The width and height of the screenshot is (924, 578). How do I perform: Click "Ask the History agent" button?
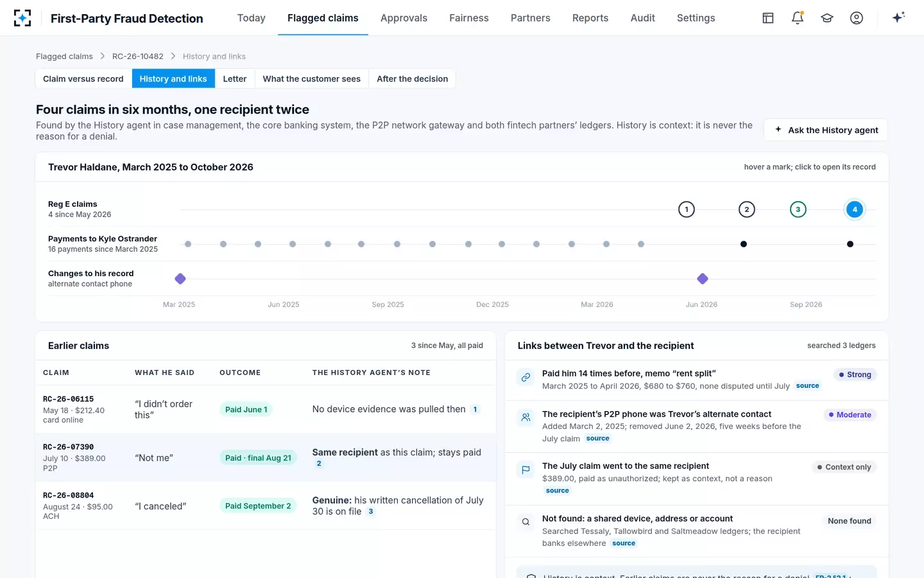826,130
